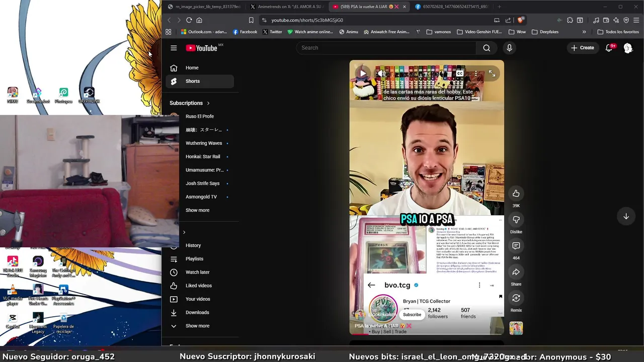Screen dimensions: 644x362
Task: Open a new browser tab
Action: [499, 7]
